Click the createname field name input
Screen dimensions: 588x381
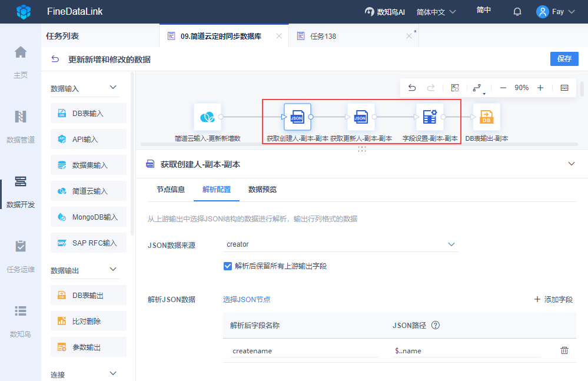click(x=304, y=351)
